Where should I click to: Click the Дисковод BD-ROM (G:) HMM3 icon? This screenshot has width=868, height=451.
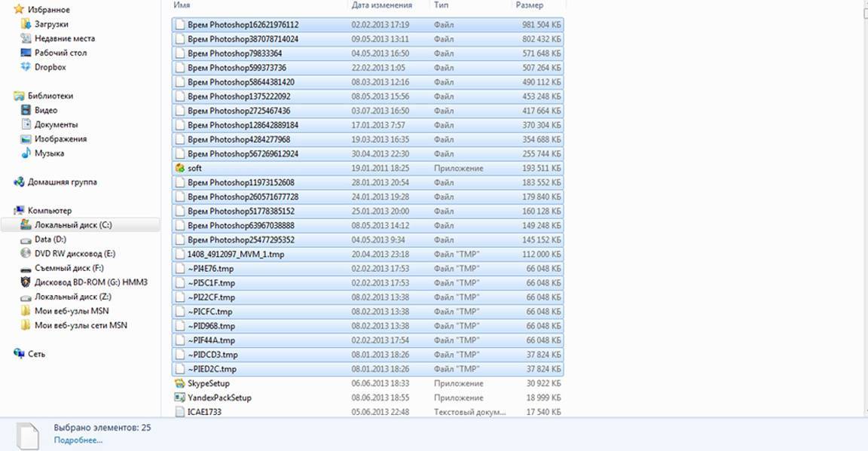26,282
